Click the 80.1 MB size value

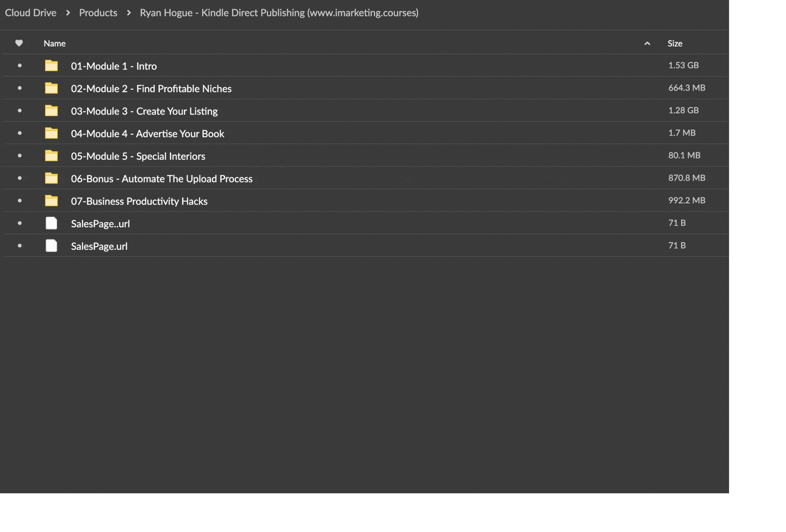click(684, 155)
